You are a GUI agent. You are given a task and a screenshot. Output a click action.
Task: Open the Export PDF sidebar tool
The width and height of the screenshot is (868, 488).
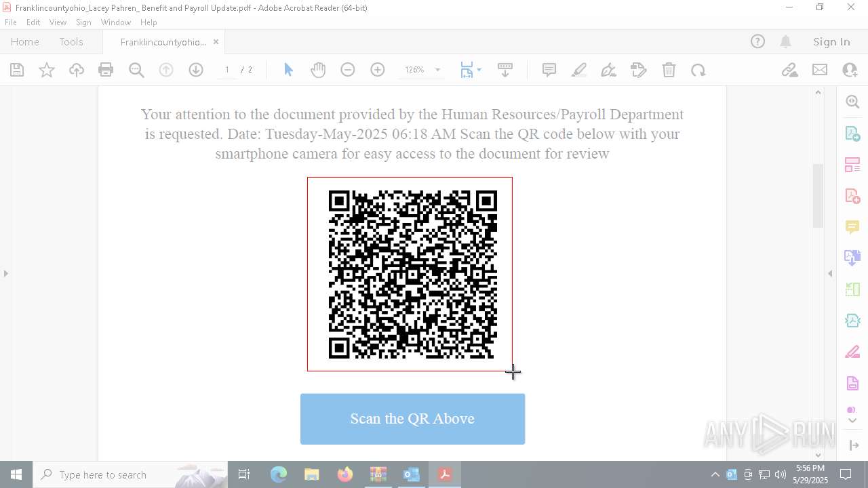[x=852, y=134]
